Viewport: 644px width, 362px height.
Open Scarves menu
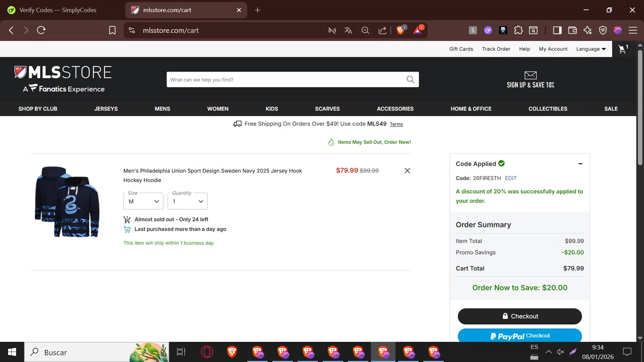pos(327,109)
